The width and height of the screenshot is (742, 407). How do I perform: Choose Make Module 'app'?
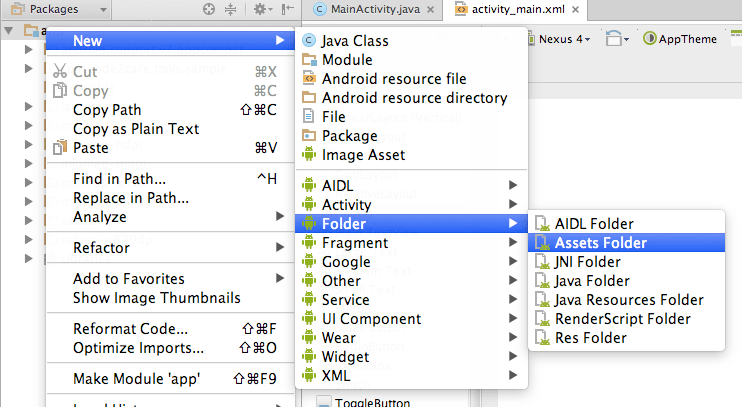[170, 379]
